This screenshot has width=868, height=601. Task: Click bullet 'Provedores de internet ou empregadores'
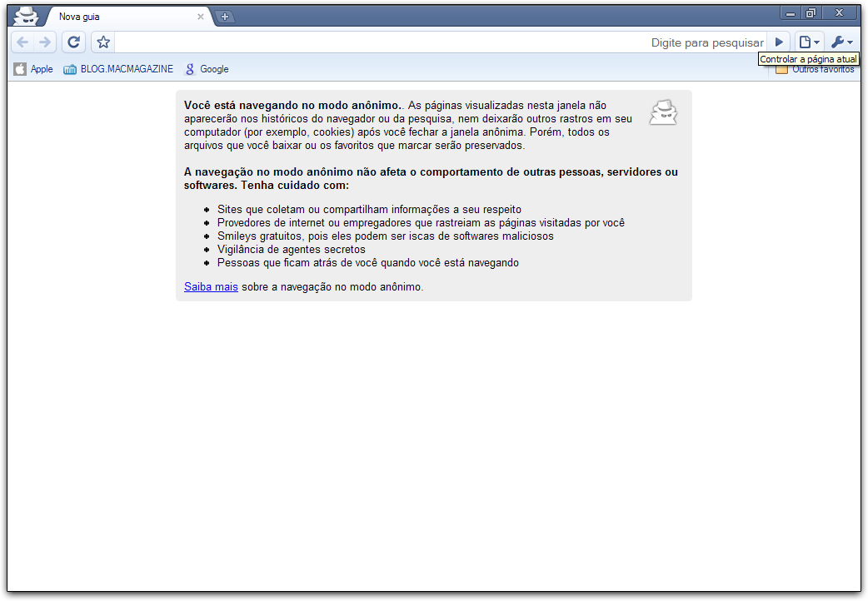(421, 223)
